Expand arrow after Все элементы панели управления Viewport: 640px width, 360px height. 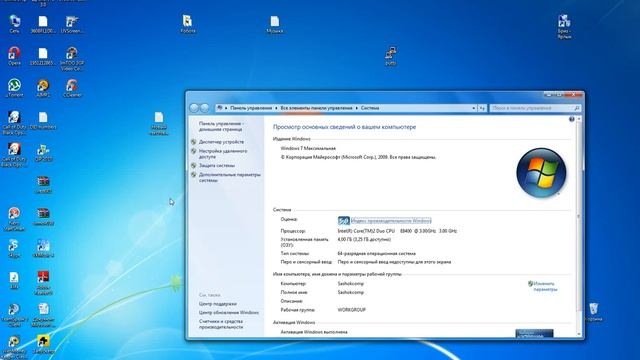click(x=357, y=108)
